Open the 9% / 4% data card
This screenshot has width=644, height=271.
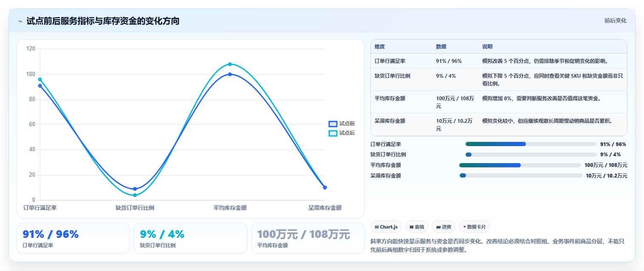point(190,238)
